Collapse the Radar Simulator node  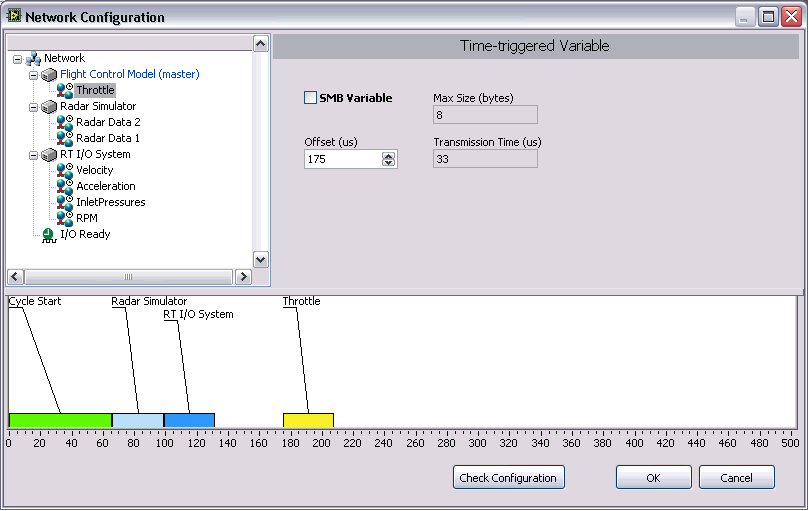point(34,106)
